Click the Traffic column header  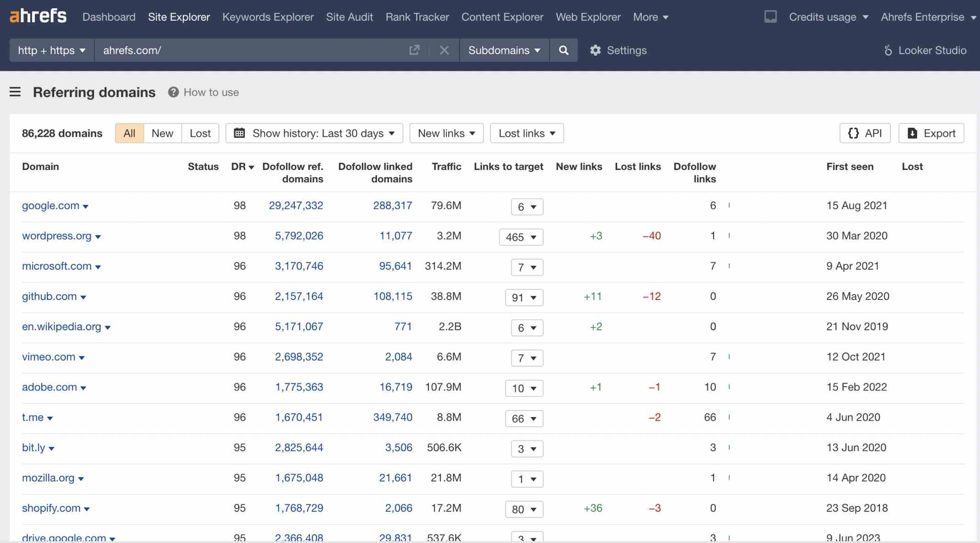coord(446,166)
